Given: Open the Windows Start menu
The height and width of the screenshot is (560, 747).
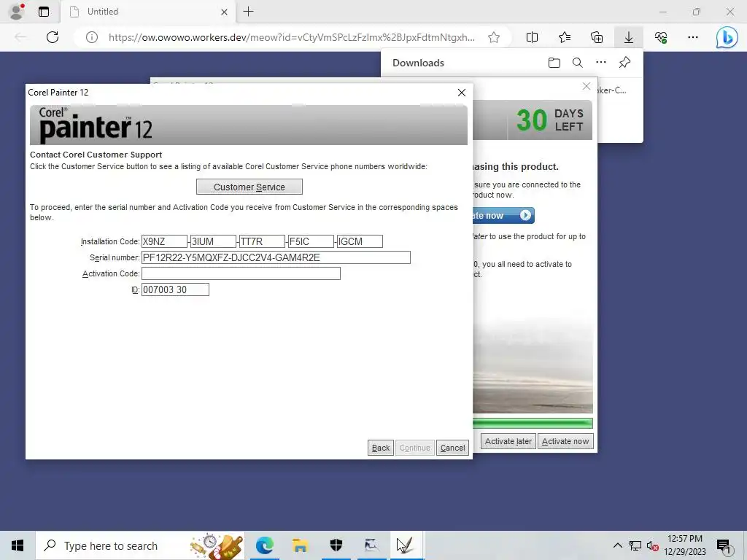Looking at the screenshot, I should tap(18, 545).
